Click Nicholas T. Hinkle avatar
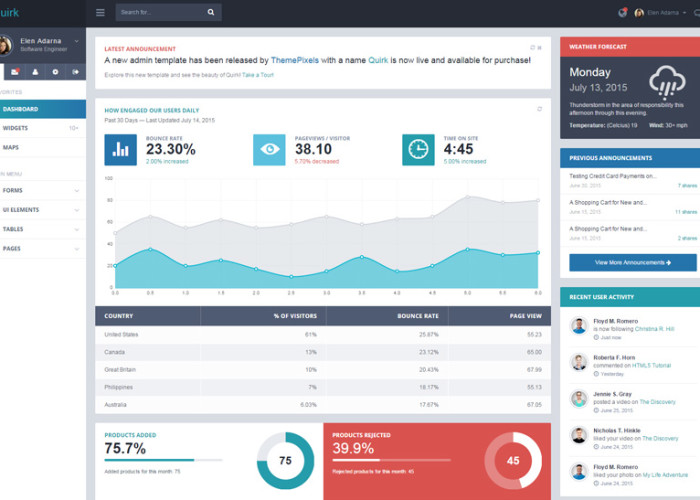The width and height of the screenshot is (700, 500). (579, 435)
